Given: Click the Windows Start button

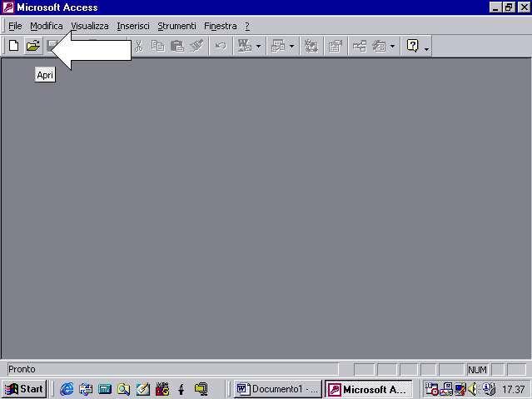Looking at the screenshot, I should [24, 389].
